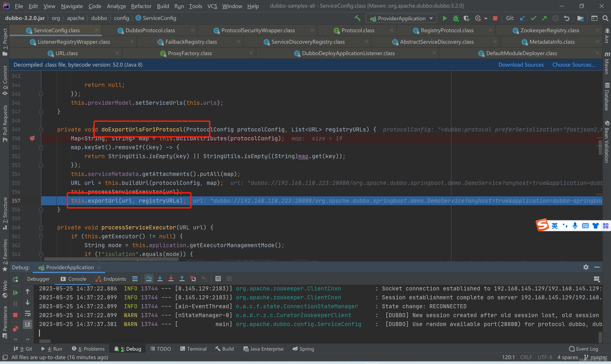Step out with the blue up arrow

coord(182,279)
